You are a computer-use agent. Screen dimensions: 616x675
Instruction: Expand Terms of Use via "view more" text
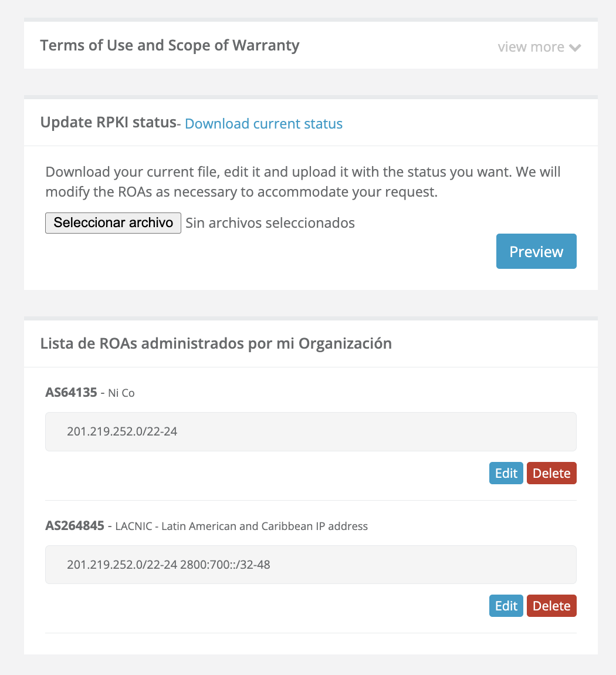coord(531,47)
